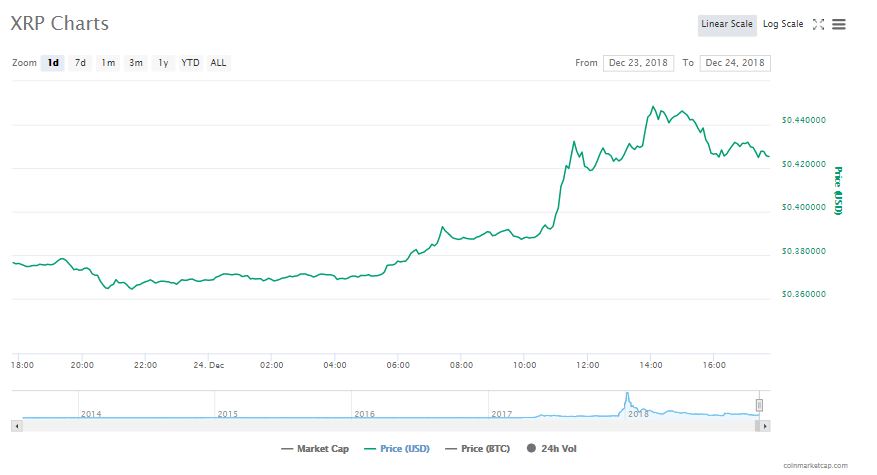
Task: Click the $0.360000 price axis label
Action: tap(804, 294)
